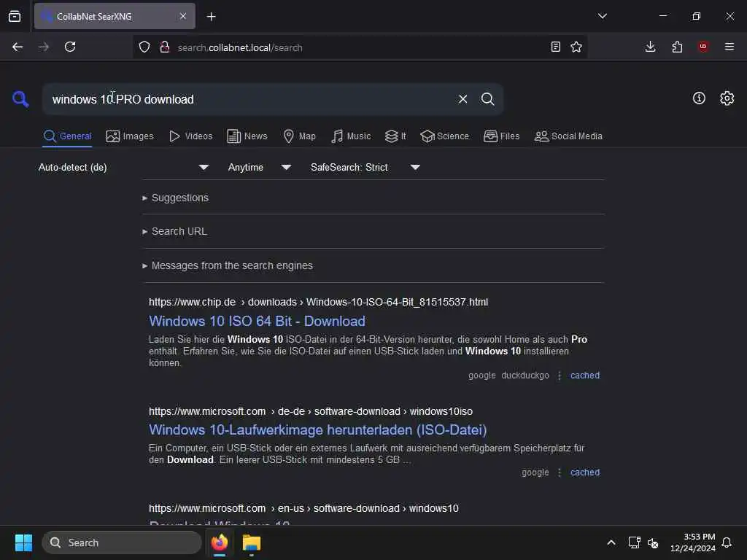The height and width of the screenshot is (560, 747).
Task: Click the microsoft.com de-de URL breadcrumb
Action: 311,411
